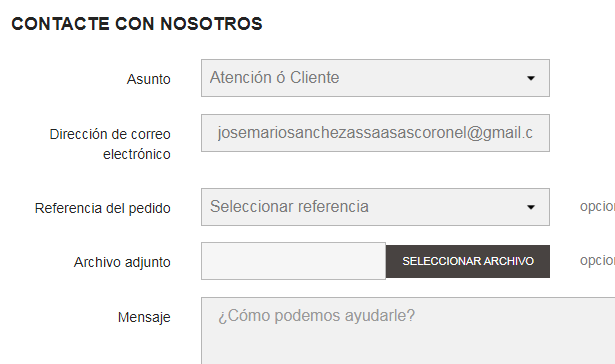Click the optional hint beside Referencia dropdown
Viewport: 615px width, 364px height.
(597, 206)
